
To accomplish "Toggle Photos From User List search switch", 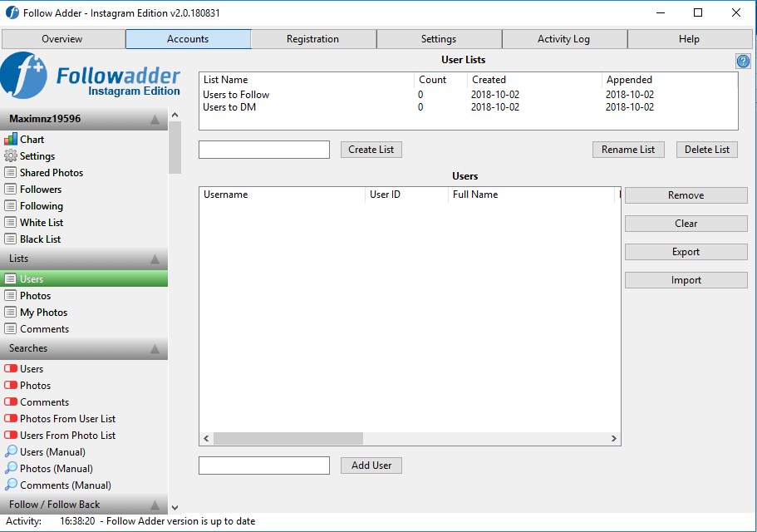I will 11,419.
